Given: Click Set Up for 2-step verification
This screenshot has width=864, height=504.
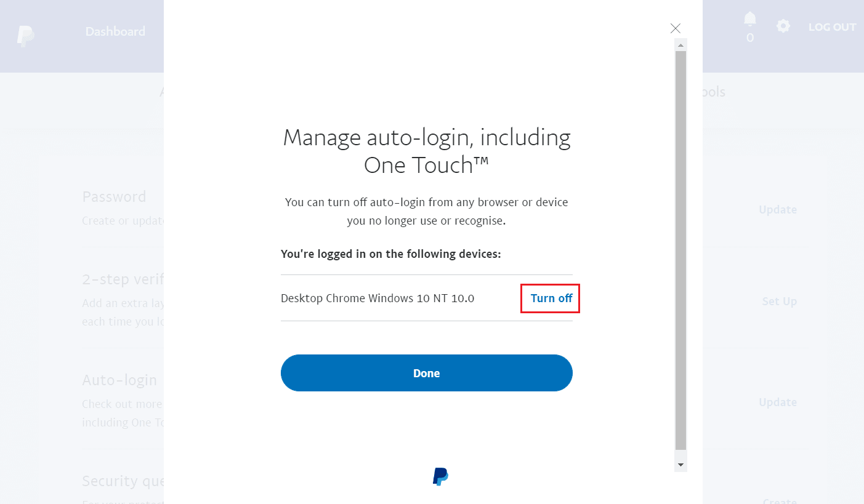Looking at the screenshot, I should tap(779, 301).
